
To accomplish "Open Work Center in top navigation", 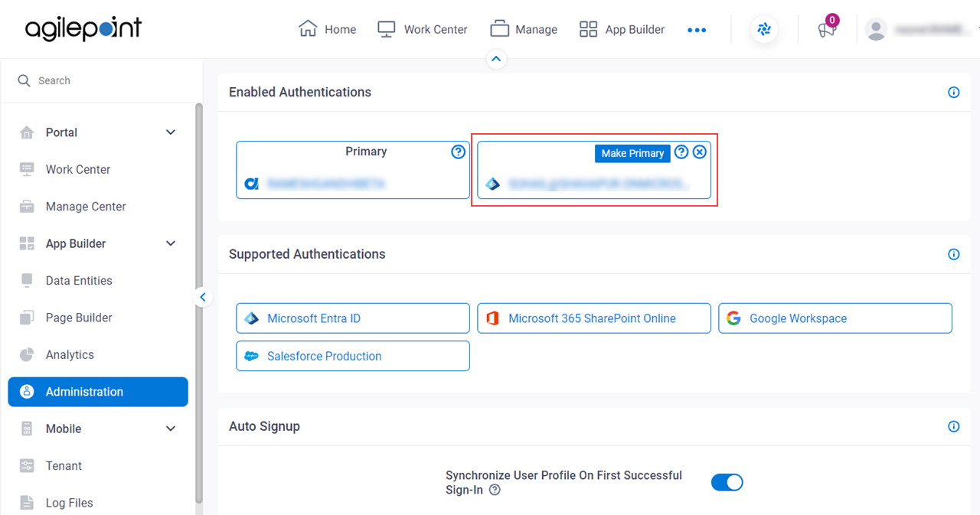I will [423, 30].
